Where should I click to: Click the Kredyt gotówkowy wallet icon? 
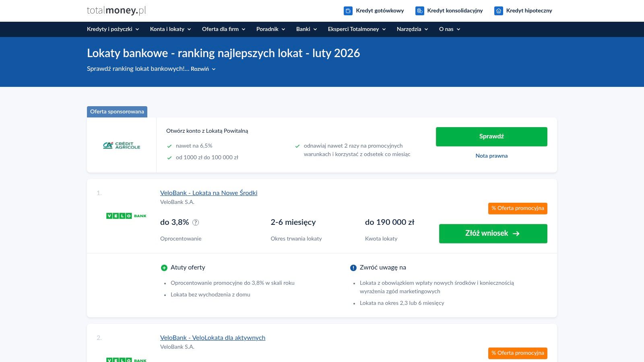click(x=348, y=11)
